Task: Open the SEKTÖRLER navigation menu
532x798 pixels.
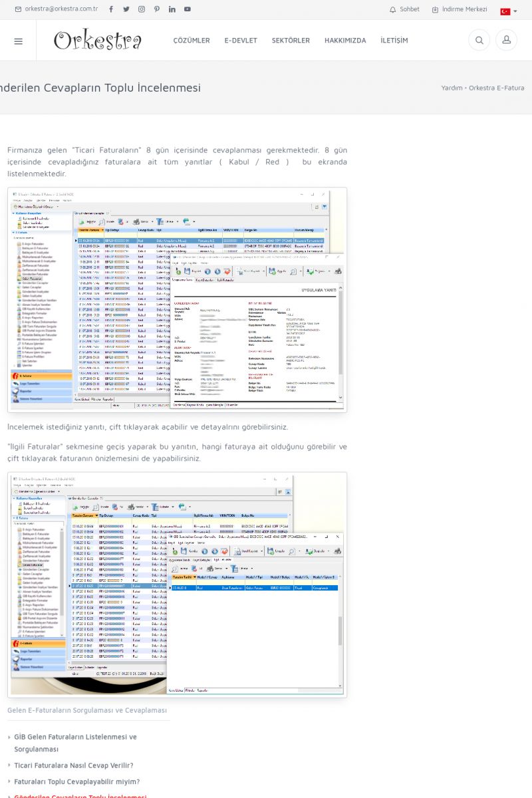Action: click(x=291, y=41)
